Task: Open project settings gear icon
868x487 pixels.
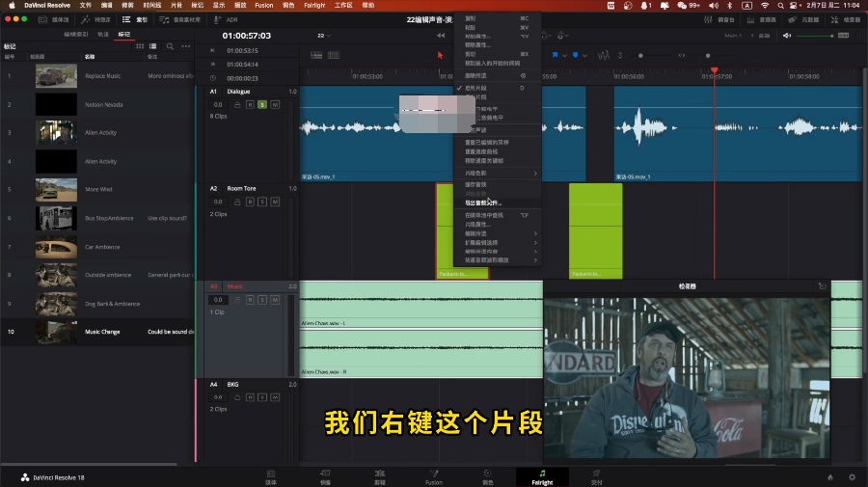Action: click(x=852, y=477)
